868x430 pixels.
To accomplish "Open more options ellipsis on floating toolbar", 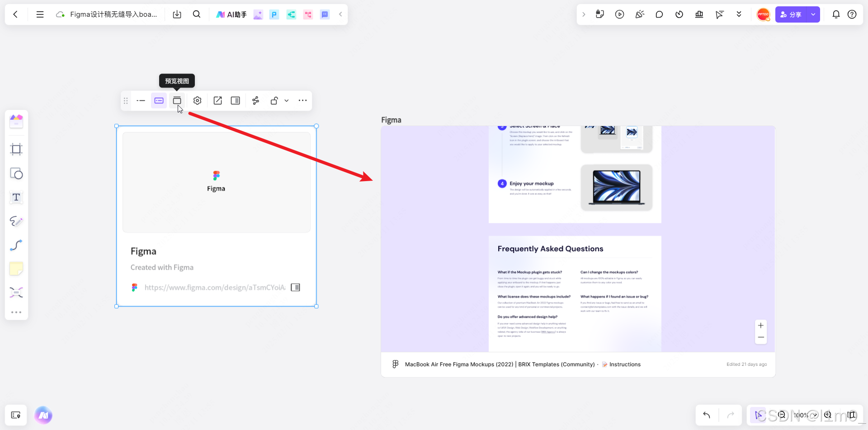I will (303, 101).
